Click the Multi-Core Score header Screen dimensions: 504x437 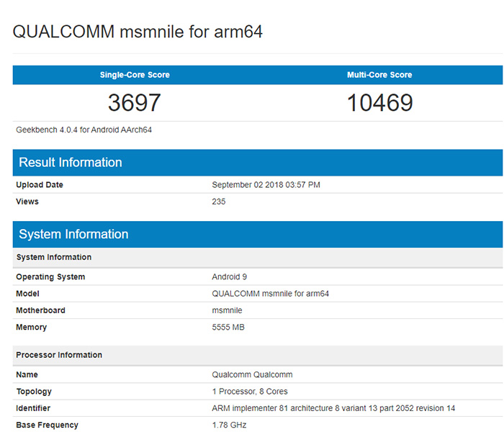(379, 75)
